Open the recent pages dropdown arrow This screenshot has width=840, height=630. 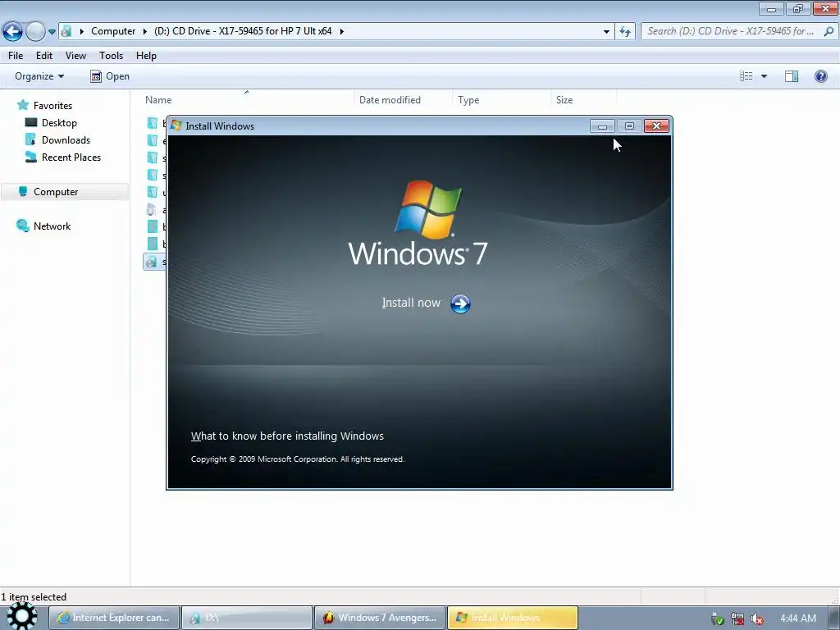52,32
